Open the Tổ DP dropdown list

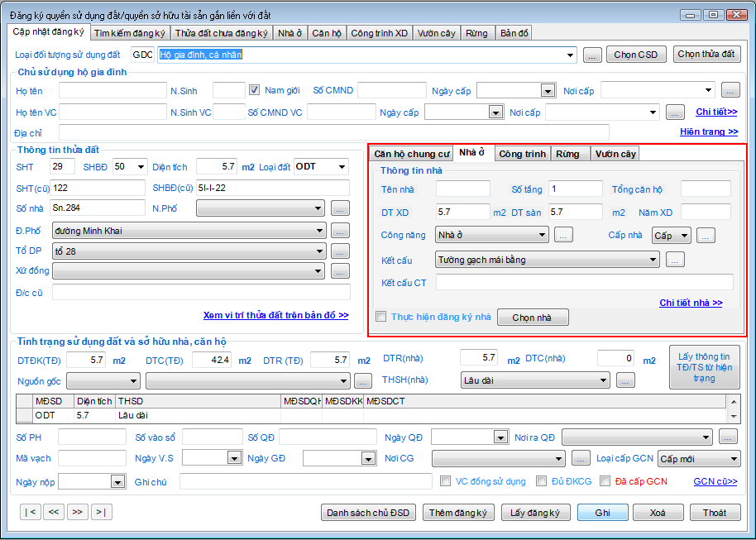319,251
